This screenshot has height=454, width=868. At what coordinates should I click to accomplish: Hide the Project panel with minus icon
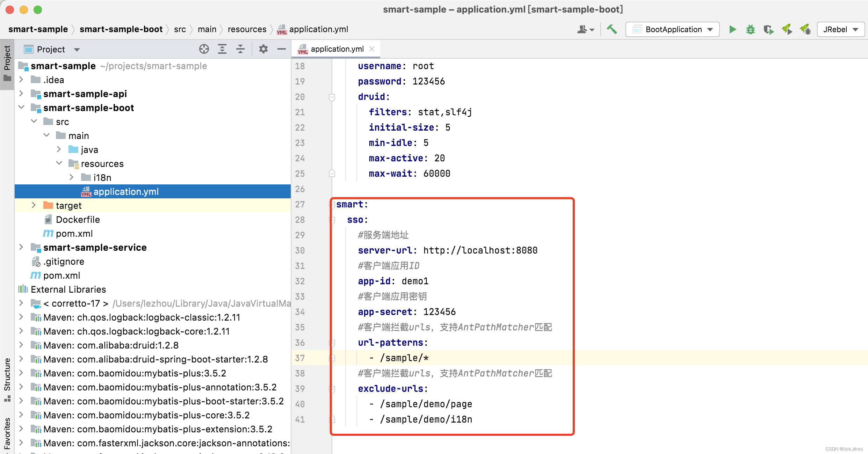(282, 49)
